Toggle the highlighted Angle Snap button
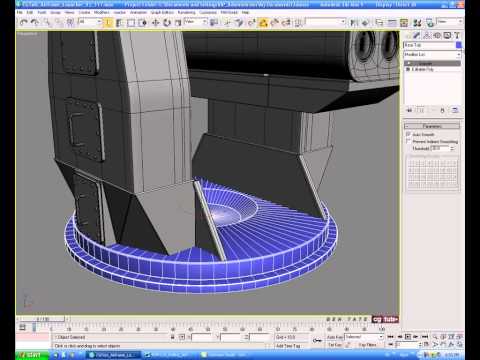The width and height of the screenshot is (480, 360). [x=263, y=23]
